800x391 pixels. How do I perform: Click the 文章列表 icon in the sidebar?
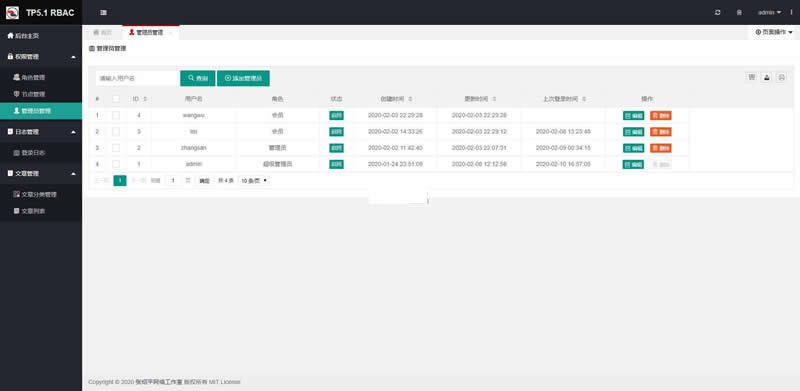[16, 211]
